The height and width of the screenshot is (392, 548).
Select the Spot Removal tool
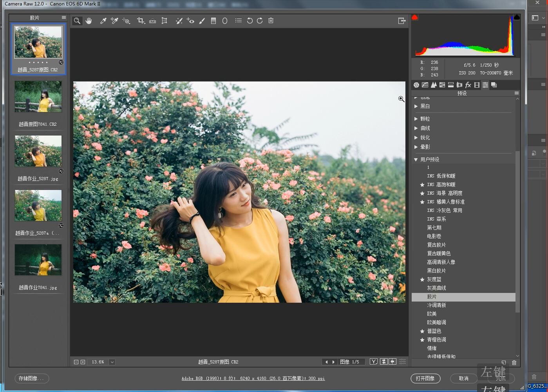(x=179, y=21)
